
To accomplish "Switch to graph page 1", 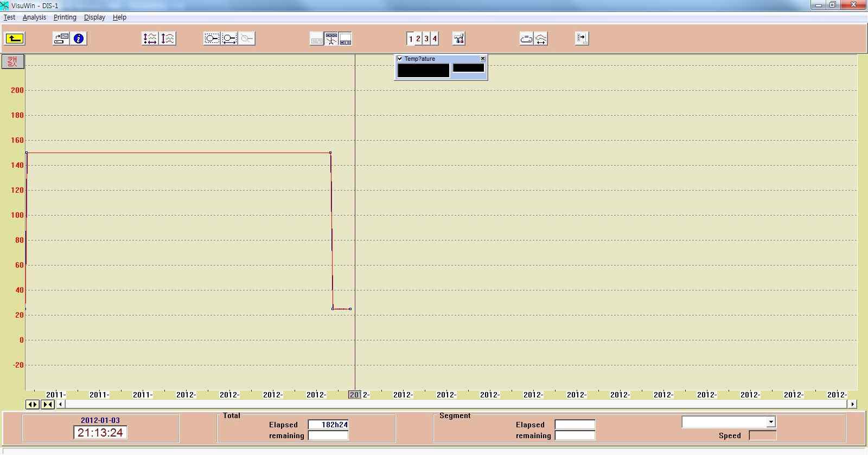I will [x=411, y=39].
